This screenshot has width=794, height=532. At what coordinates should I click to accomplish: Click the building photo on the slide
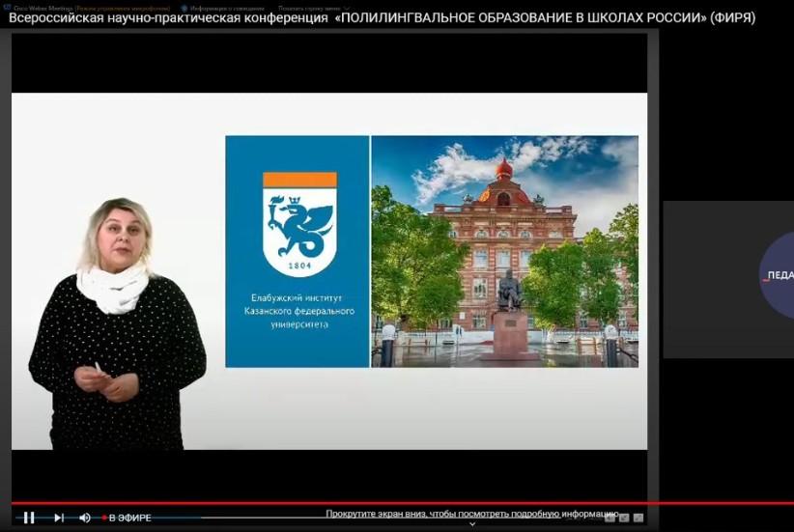pyautogui.click(x=504, y=251)
